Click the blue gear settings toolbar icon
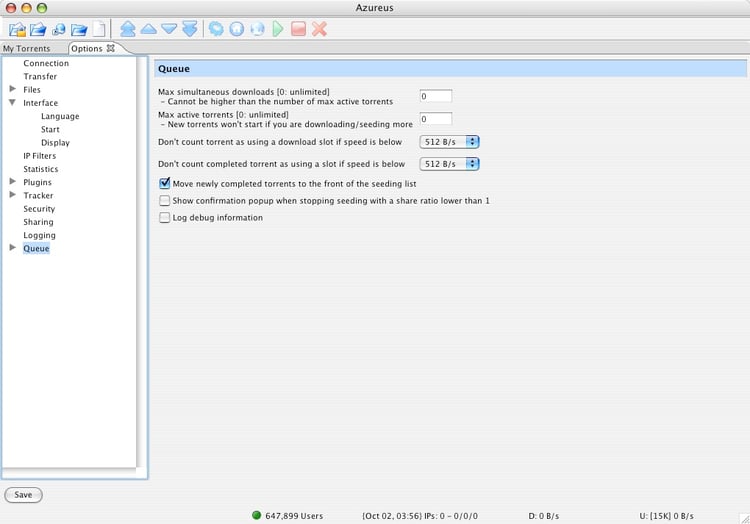 pos(216,29)
